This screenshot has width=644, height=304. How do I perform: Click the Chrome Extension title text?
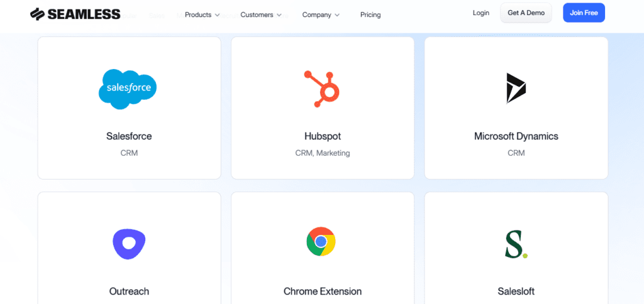322,291
